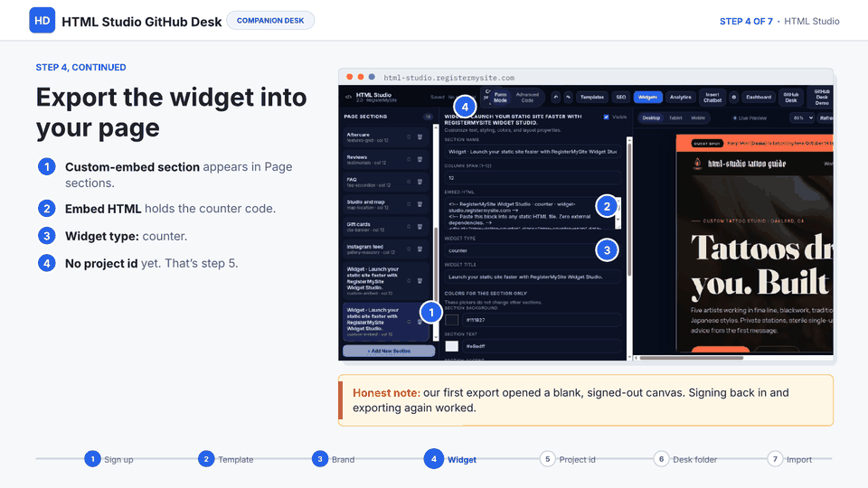
Task: Click the Live Preview indicator
Action: coord(750,117)
